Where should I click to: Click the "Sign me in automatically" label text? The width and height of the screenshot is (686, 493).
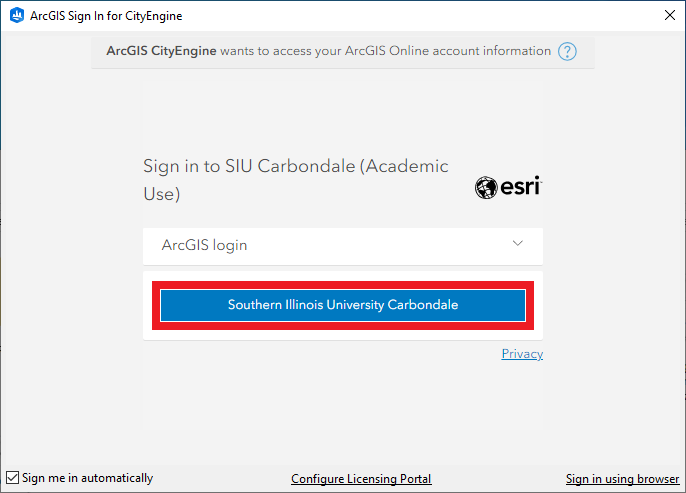(x=88, y=478)
